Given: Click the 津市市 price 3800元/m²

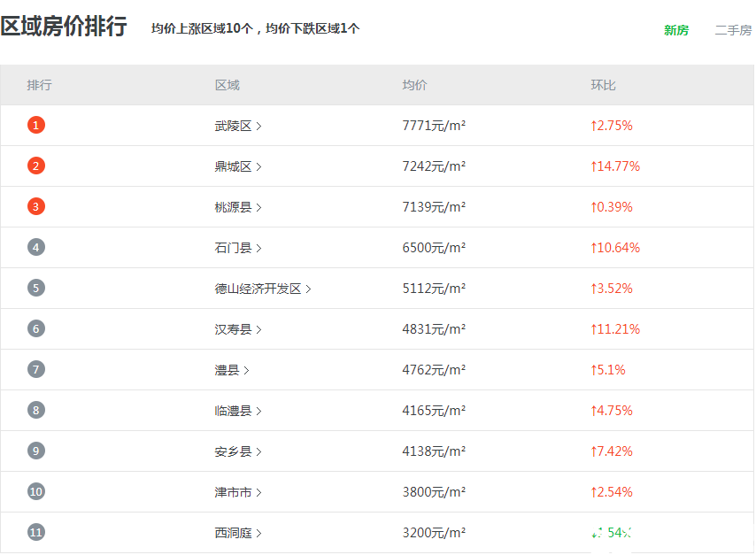Looking at the screenshot, I should (x=434, y=492).
